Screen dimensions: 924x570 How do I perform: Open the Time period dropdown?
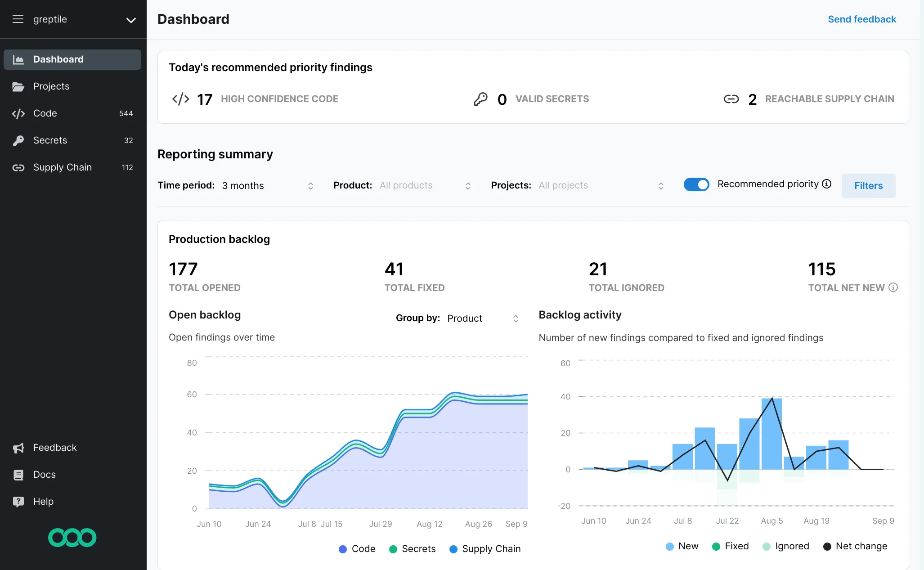[265, 185]
